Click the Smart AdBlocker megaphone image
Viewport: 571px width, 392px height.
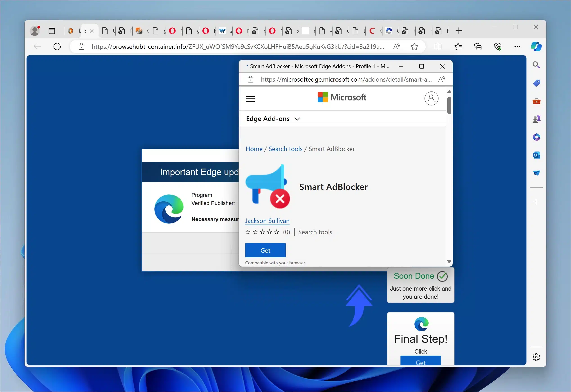click(268, 186)
